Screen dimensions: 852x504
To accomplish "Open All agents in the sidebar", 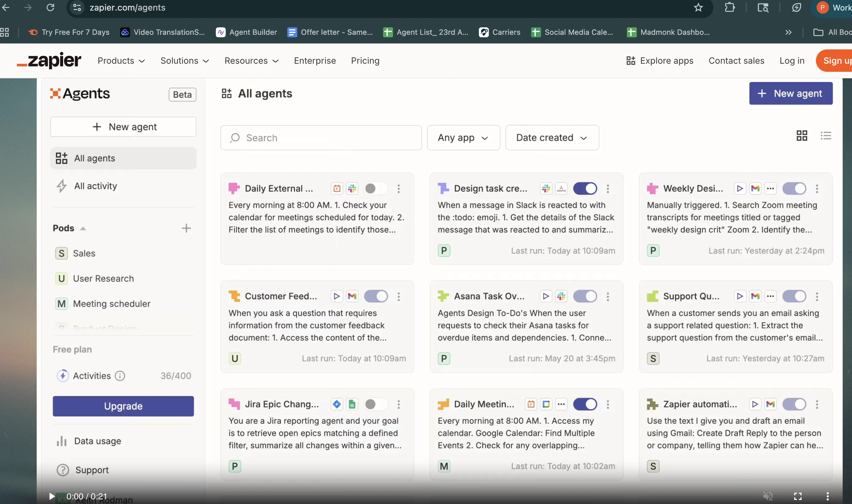I will [x=123, y=158].
